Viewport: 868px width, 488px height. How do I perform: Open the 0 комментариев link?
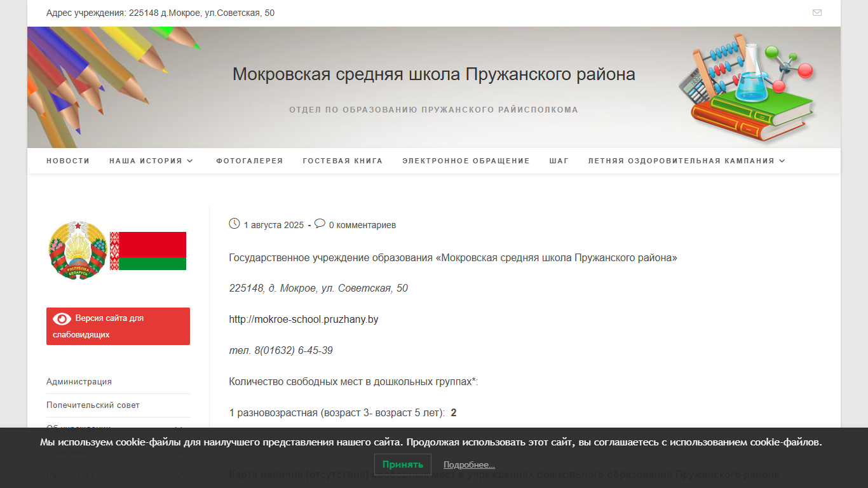pyautogui.click(x=362, y=225)
